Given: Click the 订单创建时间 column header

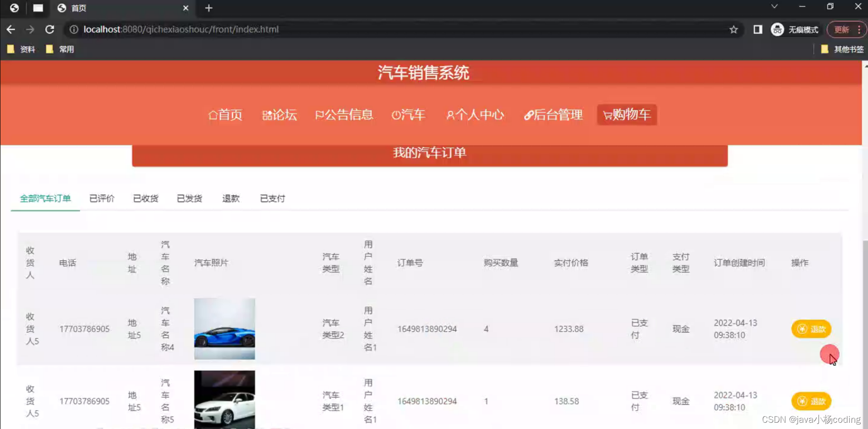Looking at the screenshot, I should click(x=739, y=263).
